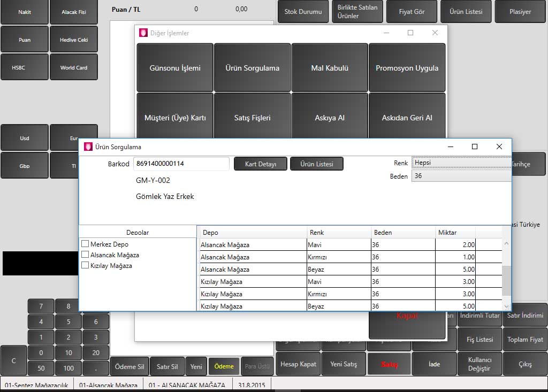Open the Fiş Listesi button
The height and width of the screenshot is (392, 548).
pyautogui.click(x=479, y=339)
